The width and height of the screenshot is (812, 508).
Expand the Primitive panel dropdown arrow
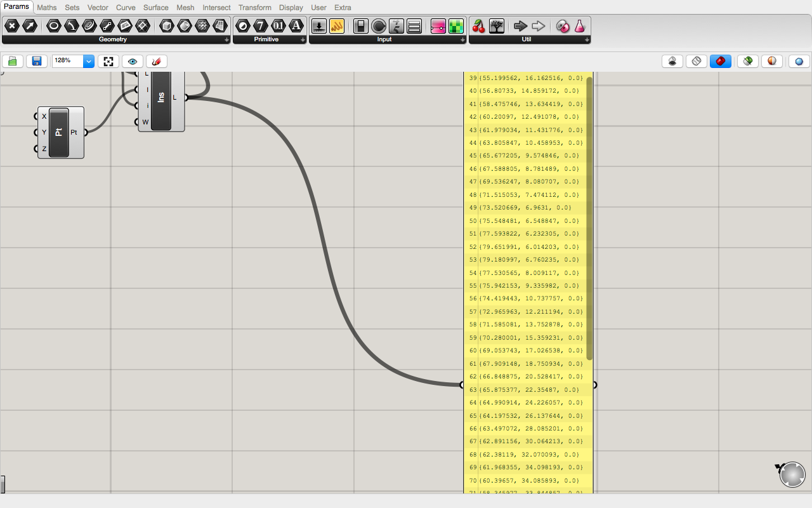pos(303,40)
